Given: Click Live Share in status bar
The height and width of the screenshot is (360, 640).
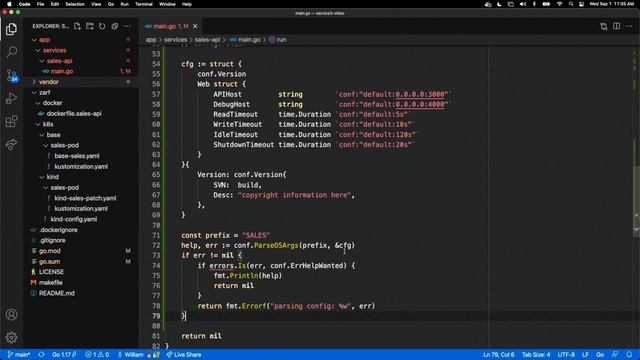Looking at the screenshot, I should click(x=184, y=355).
